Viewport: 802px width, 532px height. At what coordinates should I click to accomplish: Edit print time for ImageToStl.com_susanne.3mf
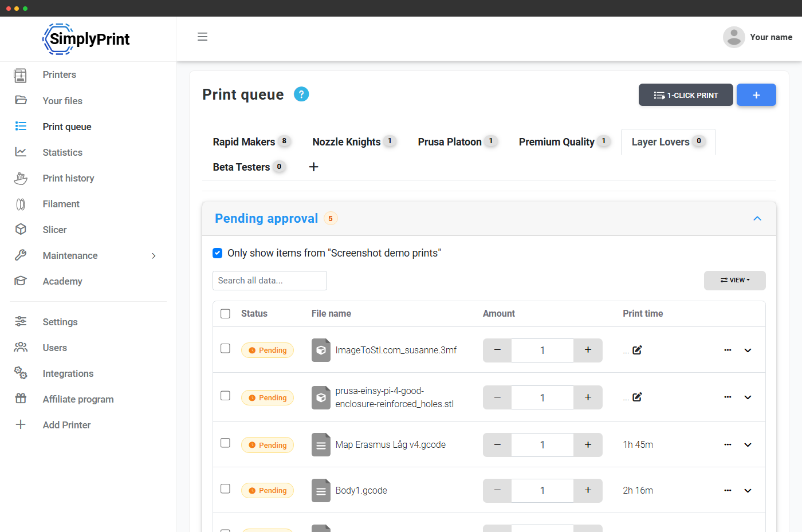pyautogui.click(x=637, y=350)
